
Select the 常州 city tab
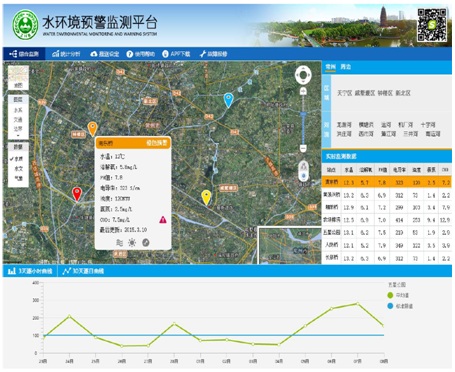pos(330,67)
